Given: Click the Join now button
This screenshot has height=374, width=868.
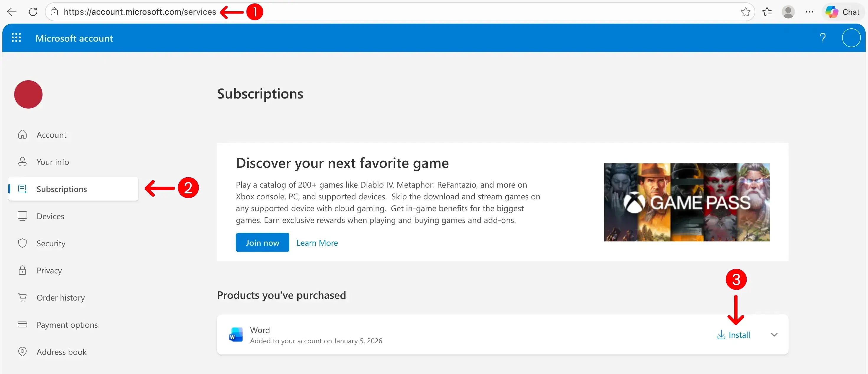Looking at the screenshot, I should tap(262, 242).
